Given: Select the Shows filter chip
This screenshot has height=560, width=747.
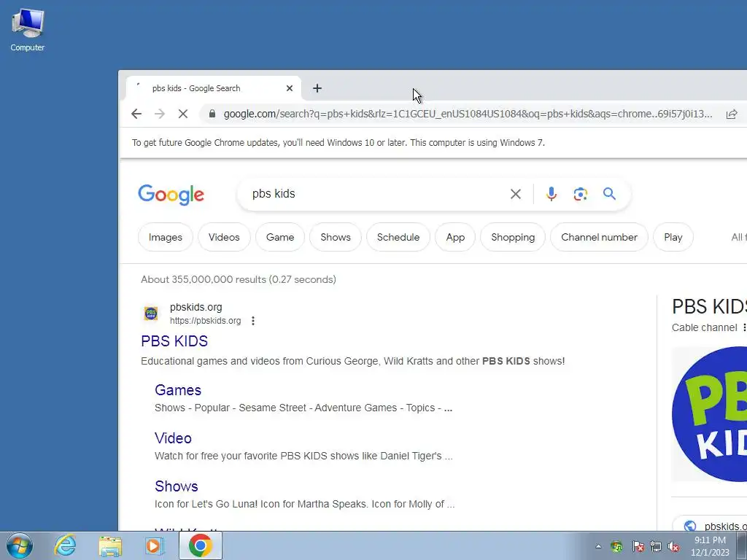Looking at the screenshot, I should [336, 237].
